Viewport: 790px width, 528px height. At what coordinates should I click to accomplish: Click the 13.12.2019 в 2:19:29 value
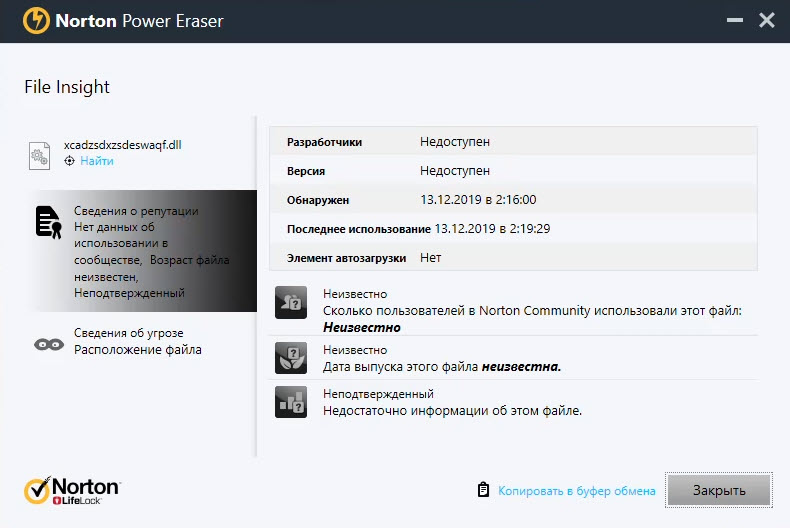coord(492,229)
